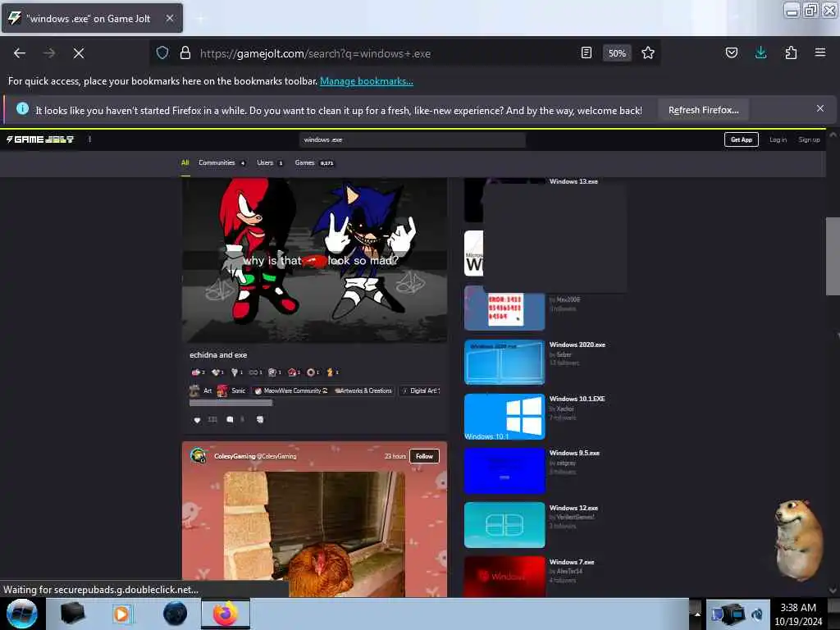This screenshot has width=840, height=630.
Task: Open the Sign up link
Action: (x=809, y=139)
